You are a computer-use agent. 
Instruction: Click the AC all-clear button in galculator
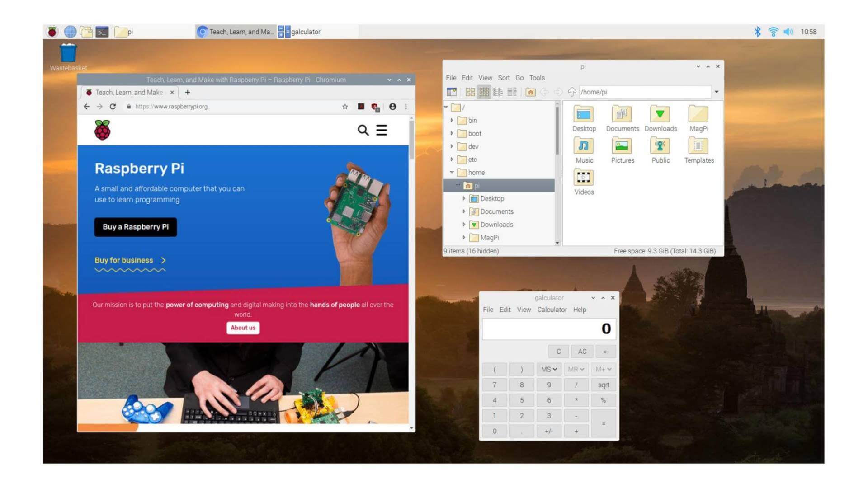pos(581,352)
